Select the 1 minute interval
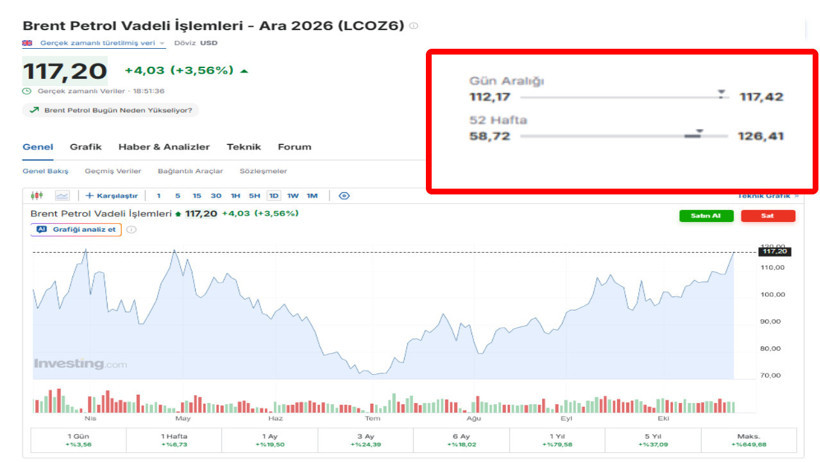820x462 pixels. [158, 196]
